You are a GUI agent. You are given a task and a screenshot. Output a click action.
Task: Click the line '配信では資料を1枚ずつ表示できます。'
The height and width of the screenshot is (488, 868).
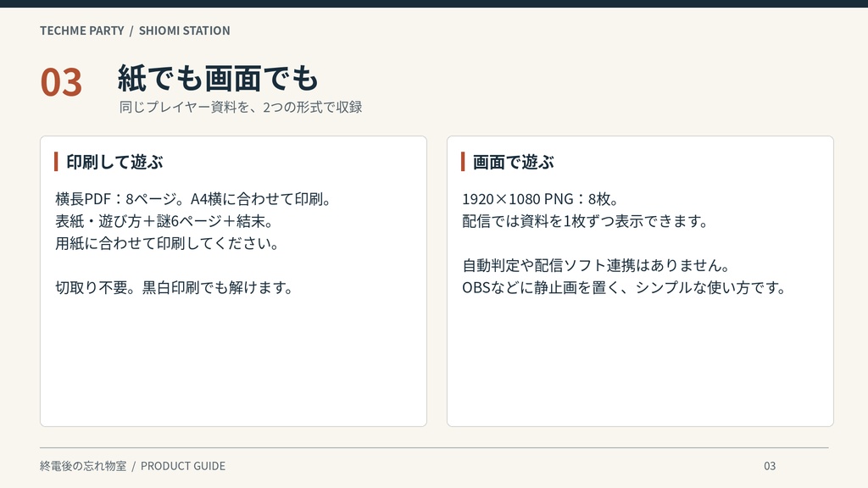coord(585,221)
